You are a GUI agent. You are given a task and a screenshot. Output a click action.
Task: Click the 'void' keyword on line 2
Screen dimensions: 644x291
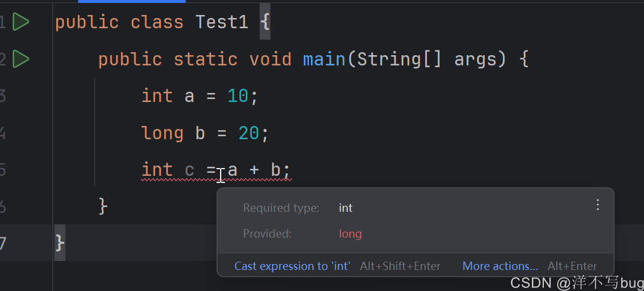tap(270, 59)
